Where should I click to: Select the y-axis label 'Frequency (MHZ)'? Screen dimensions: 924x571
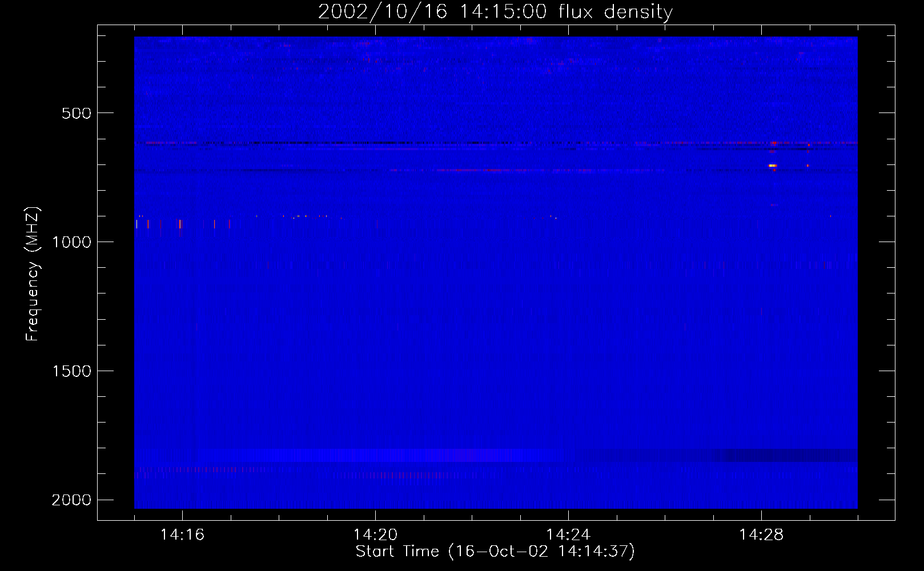(33, 274)
